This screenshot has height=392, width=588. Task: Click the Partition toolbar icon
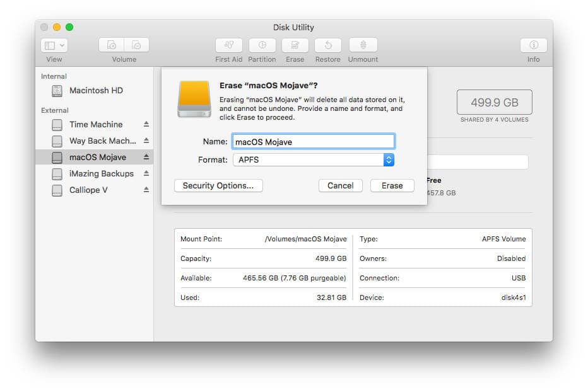pos(262,45)
